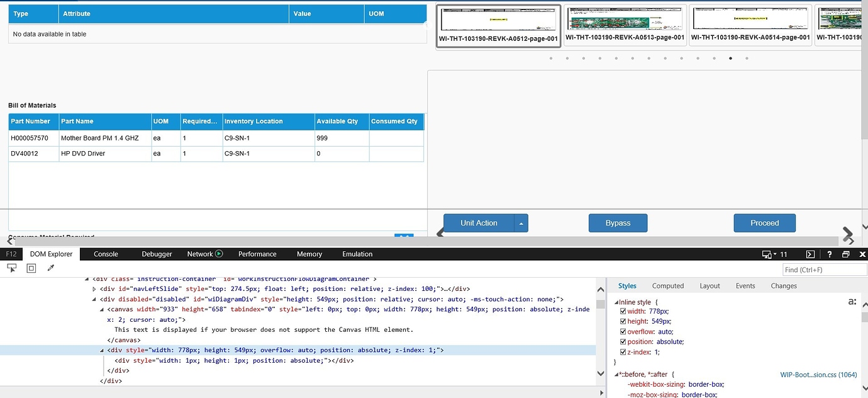Expand the navLeftSlide div node
868x398 pixels.
coord(94,289)
